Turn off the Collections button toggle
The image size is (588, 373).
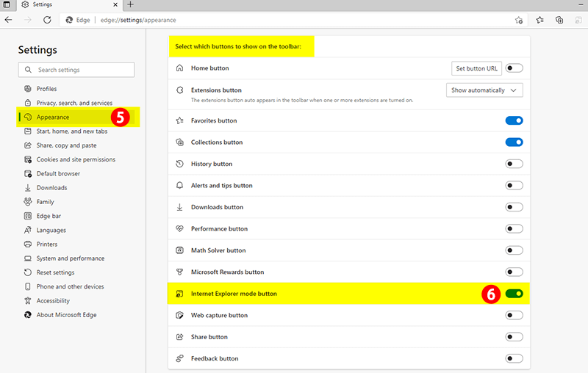click(514, 142)
